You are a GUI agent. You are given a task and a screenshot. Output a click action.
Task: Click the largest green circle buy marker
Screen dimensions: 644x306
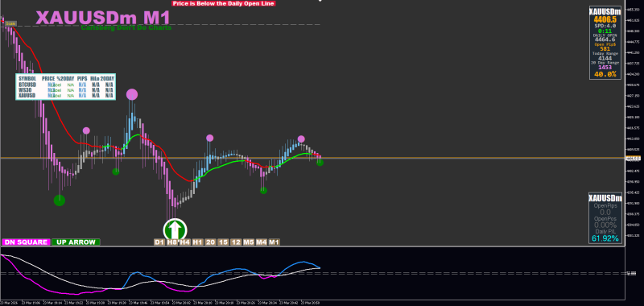pyautogui.click(x=60, y=201)
